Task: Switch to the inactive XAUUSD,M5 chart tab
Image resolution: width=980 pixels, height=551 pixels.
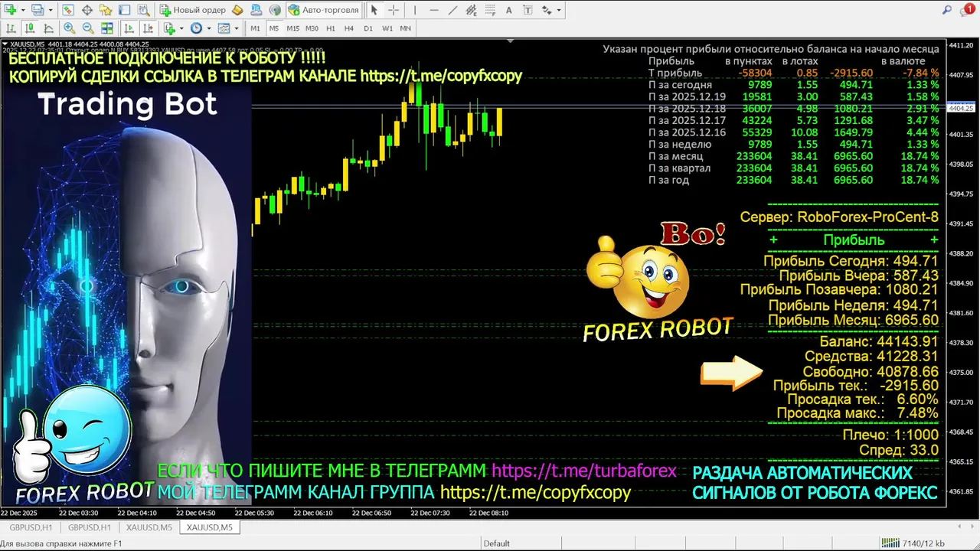Action: click(149, 527)
